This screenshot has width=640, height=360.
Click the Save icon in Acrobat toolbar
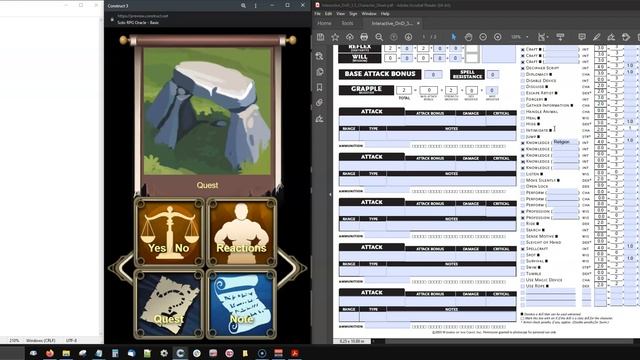coord(320,37)
